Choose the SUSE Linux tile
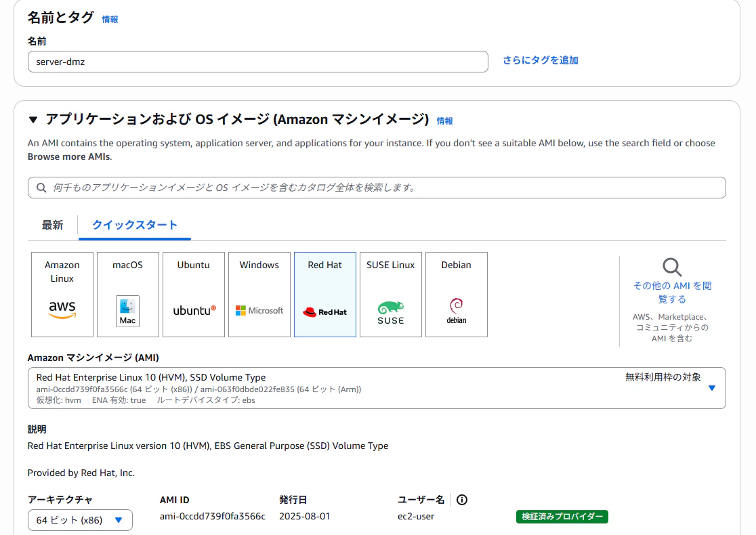This screenshot has height=535, width=756. (391, 295)
